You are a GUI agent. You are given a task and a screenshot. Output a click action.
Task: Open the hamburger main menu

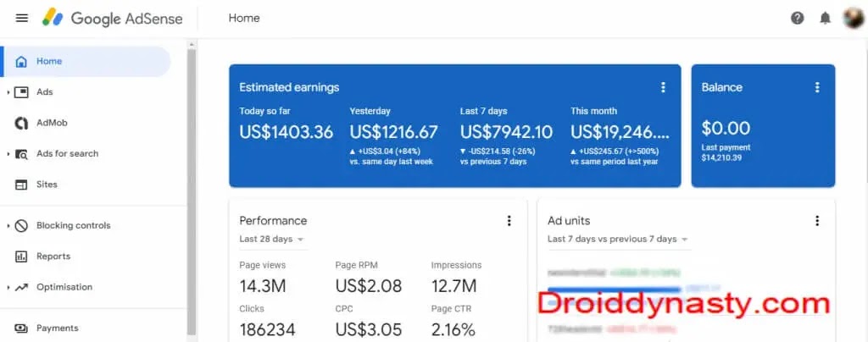[x=21, y=19]
